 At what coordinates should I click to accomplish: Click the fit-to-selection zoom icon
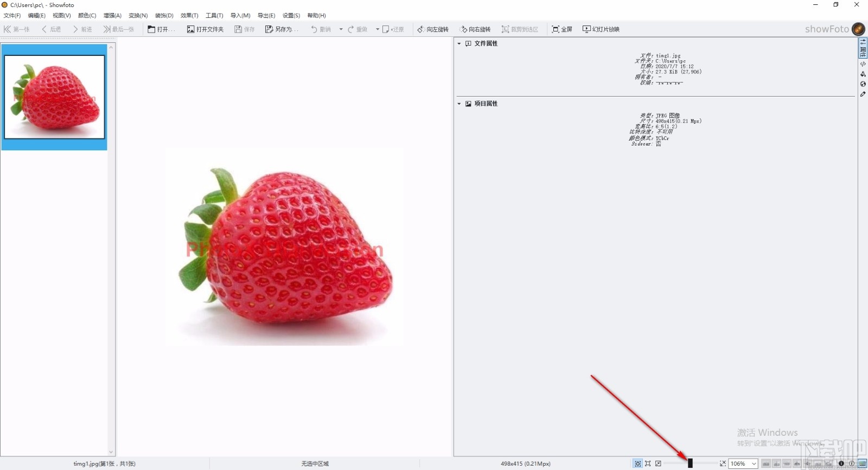pyautogui.click(x=648, y=463)
